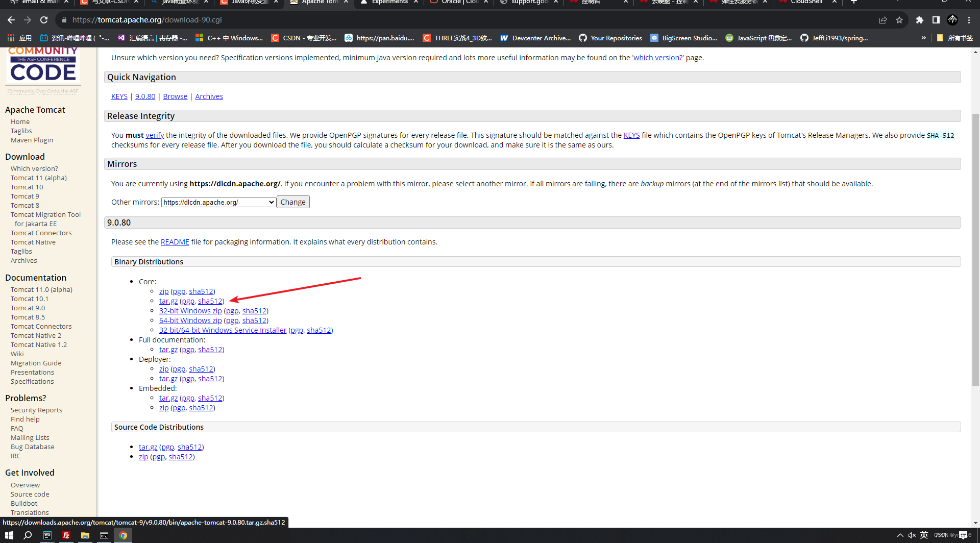Open Tomcat 10 in the Download sidebar
The width and height of the screenshot is (980, 543).
coord(27,187)
